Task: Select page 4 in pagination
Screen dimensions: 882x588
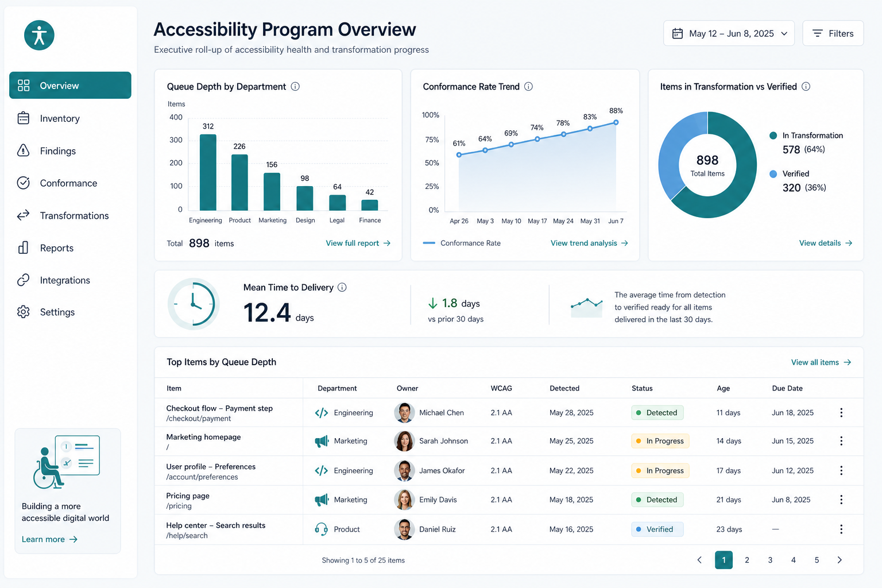Action: (x=794, y=560)
